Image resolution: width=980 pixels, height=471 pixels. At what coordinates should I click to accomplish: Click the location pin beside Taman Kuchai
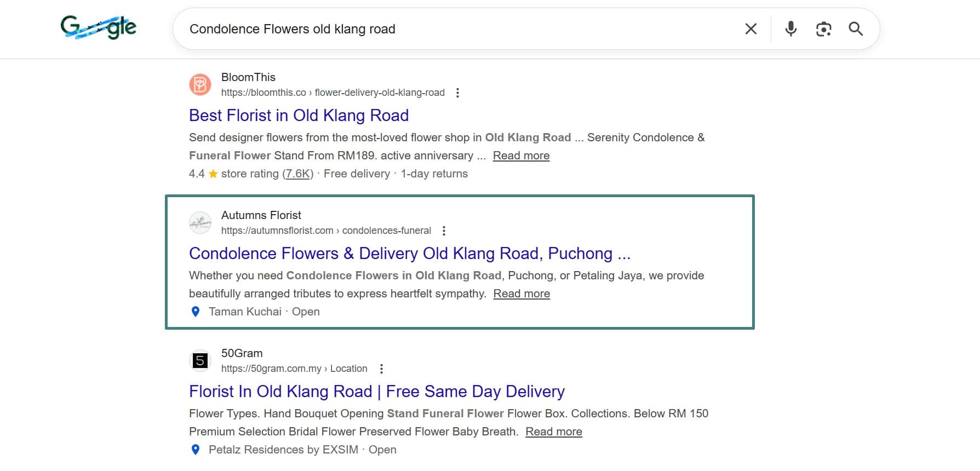click(196, 312)
